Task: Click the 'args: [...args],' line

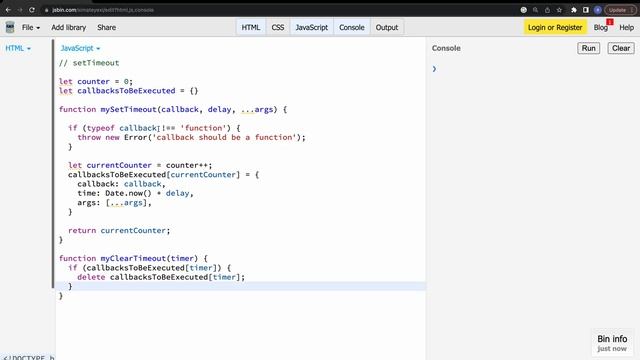Action: 114,202
